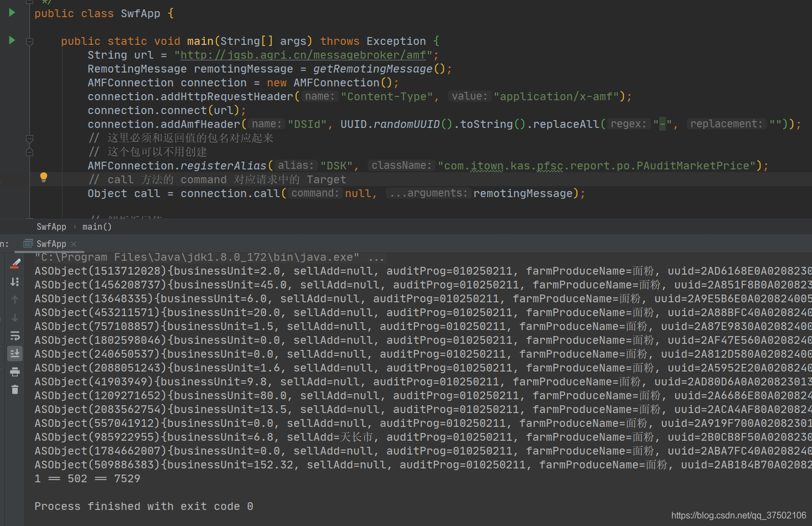Toggle scroll to end of console
This screenshot has width=812, height=526.
coord(15,353)
